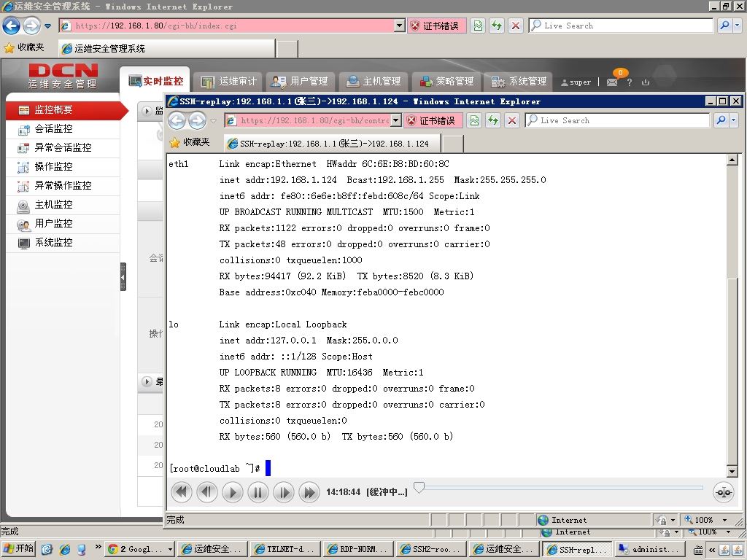The height and width of the screenshot is (560, 747).
Task: Click the replay progress slider handle
Action: 419,487
